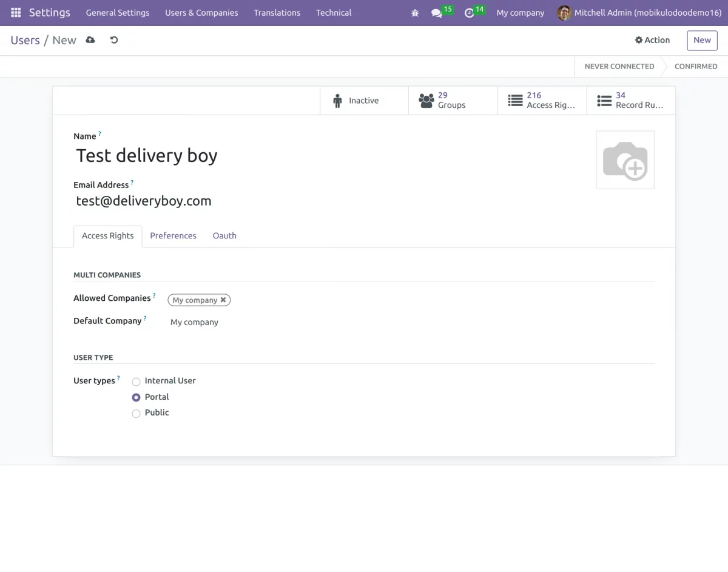Upload user photo via camera placeholder

tap(625, 159)
